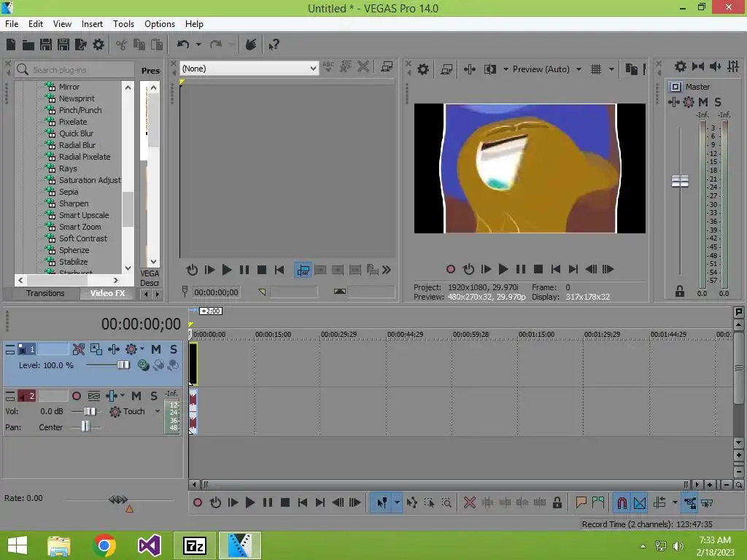Expand overlays grid dropdown arrow
Screen dimensions: 747x560
click(612, 69)
